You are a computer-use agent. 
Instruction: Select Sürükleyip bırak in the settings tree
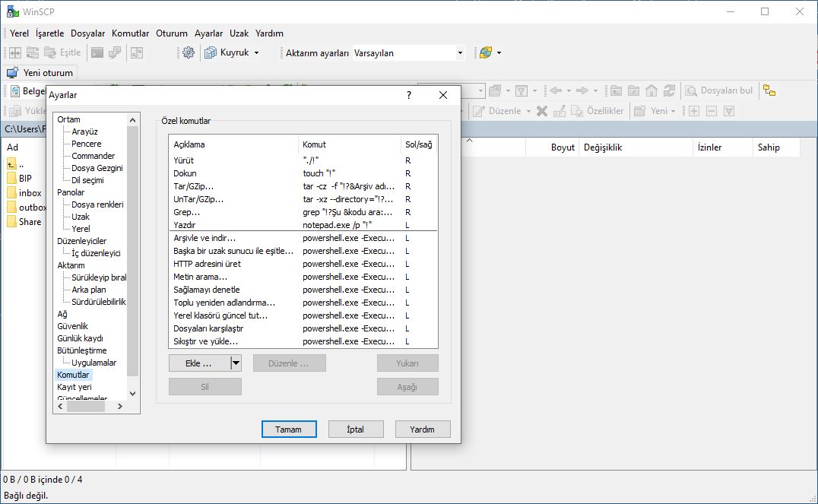point(99,277)
